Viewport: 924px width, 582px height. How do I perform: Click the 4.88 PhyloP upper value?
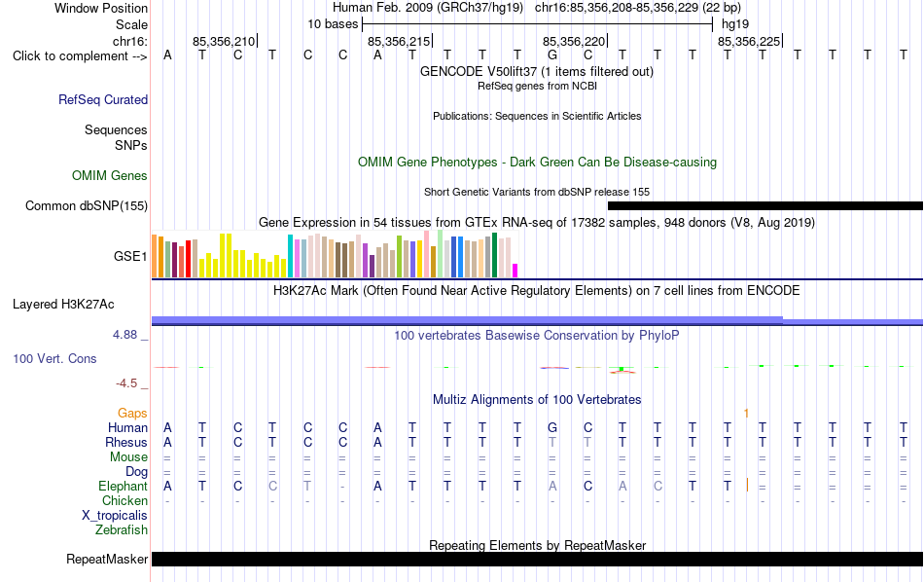124,335
